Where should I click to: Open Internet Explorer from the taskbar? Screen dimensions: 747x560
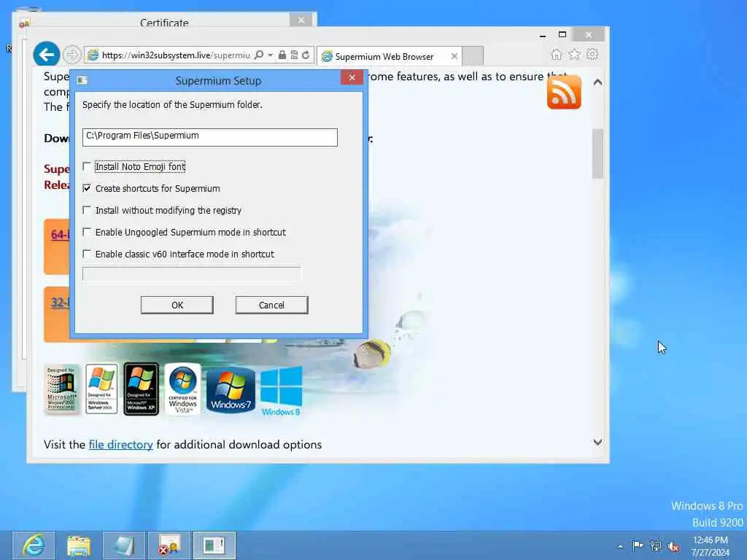pos(34,545)
